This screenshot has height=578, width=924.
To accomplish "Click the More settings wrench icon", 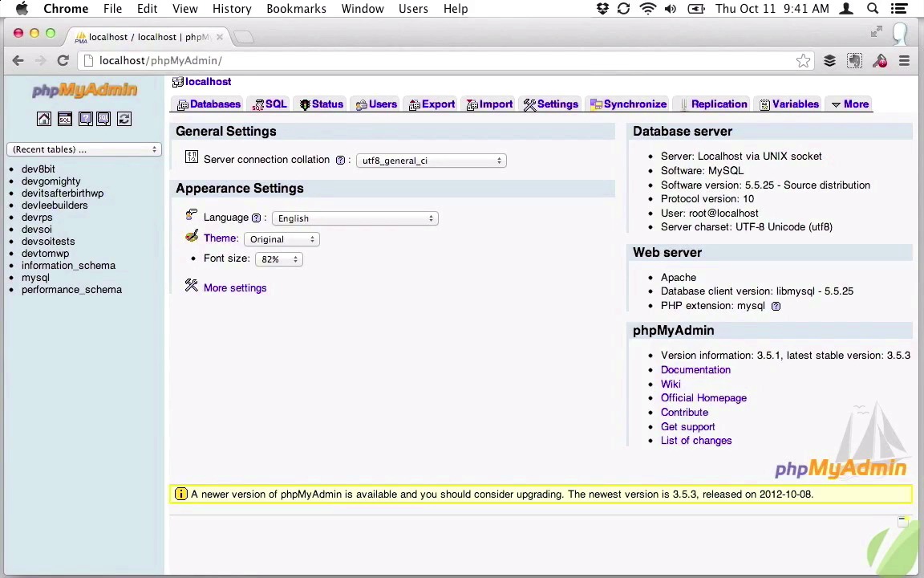I will point(191,286).
